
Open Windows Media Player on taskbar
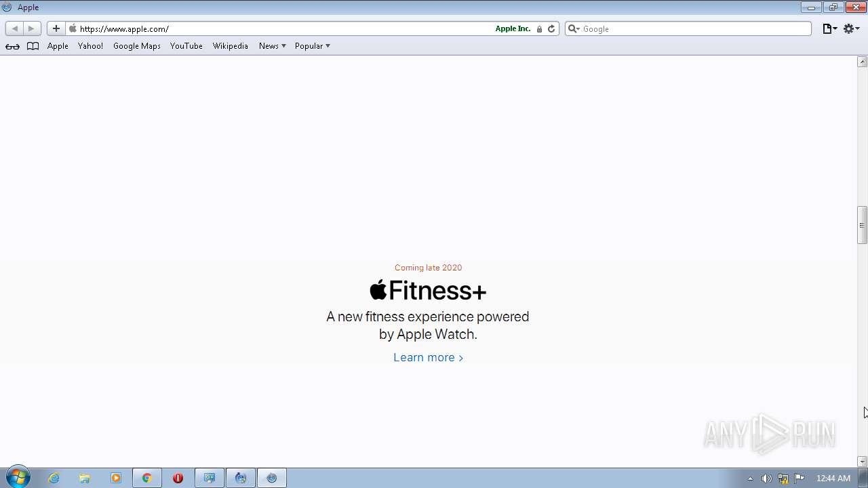coord(116,478)
